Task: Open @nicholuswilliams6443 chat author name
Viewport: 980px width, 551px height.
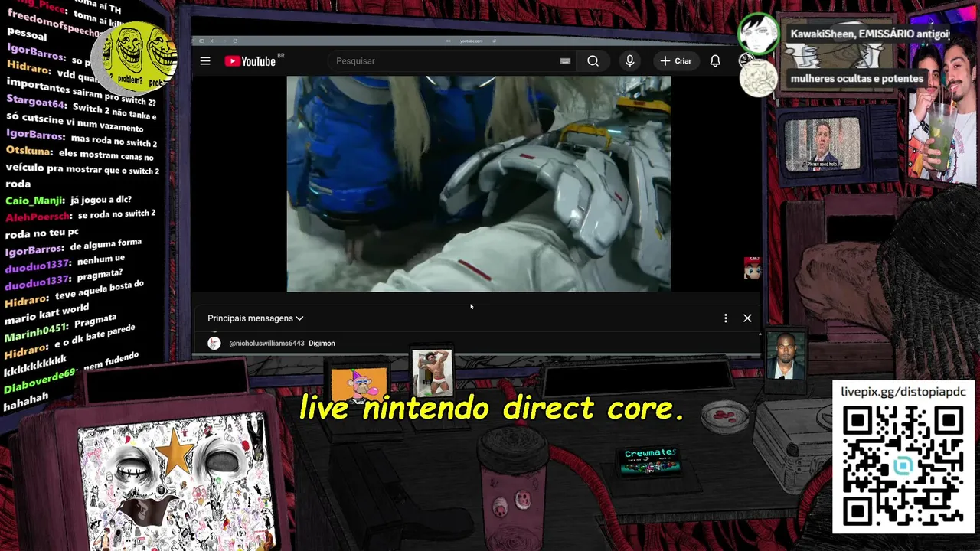Action: pos(266,344)
